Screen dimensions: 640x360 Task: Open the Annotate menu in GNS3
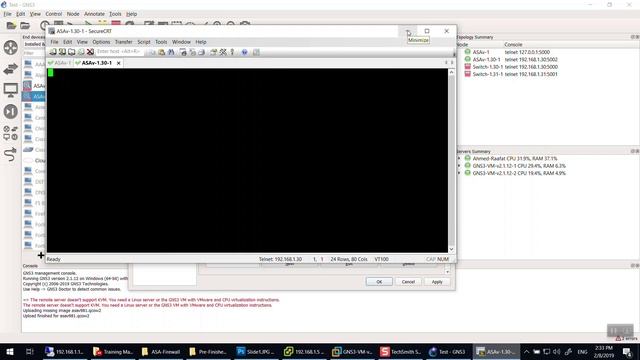tap(94, 14)
